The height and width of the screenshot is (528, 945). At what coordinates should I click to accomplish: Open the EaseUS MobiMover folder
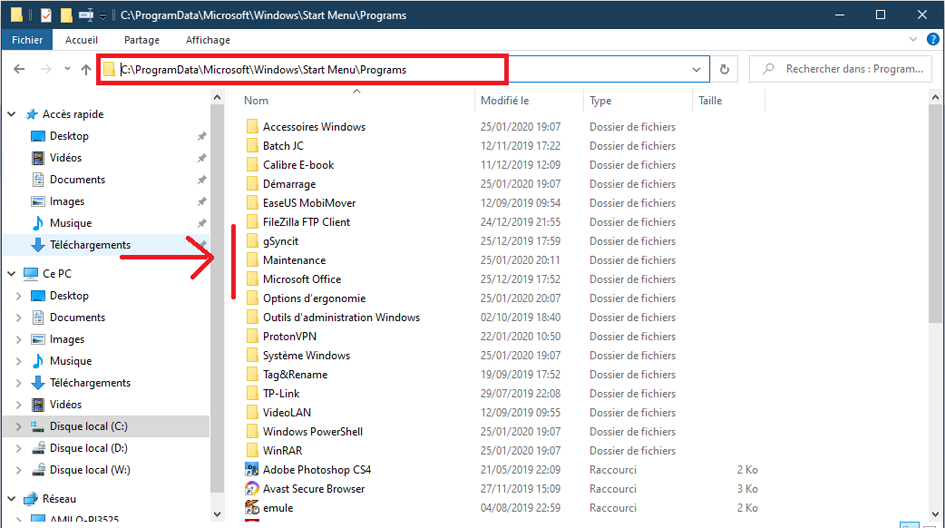click(x=301, y=203)
